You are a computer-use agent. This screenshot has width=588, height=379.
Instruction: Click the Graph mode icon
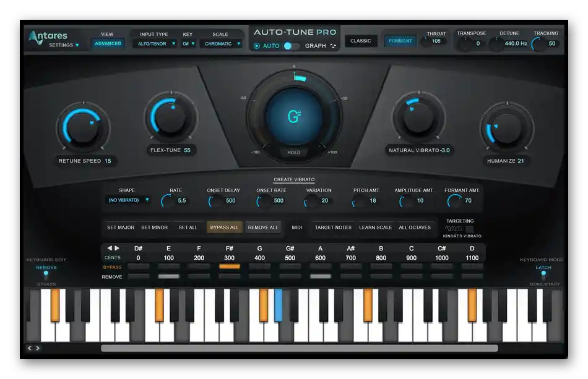pos(333,46)
